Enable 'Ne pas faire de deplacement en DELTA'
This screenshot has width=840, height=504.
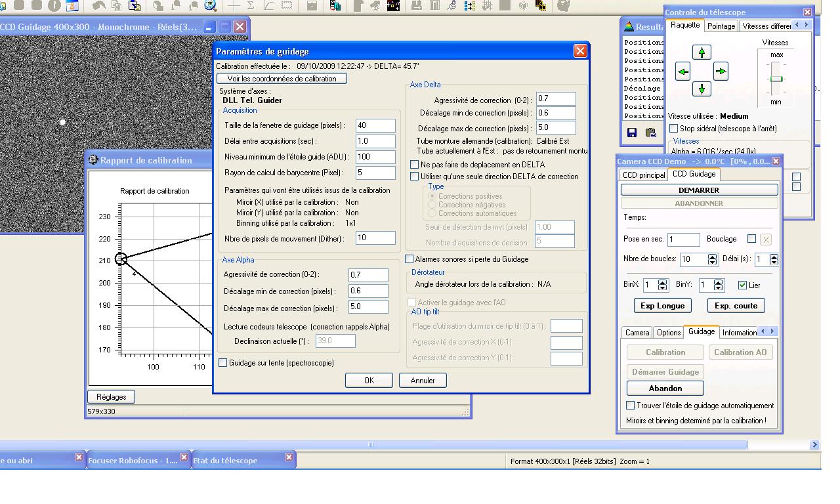pyautogui.click(x=415, y=165)
